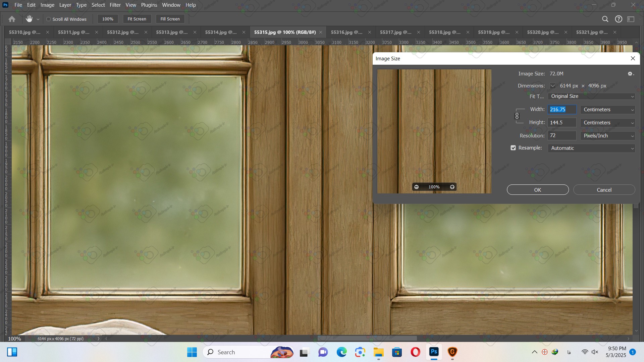Viewport: 644px width, 362px height.
Task: Open the File menu
Action: 18,5
